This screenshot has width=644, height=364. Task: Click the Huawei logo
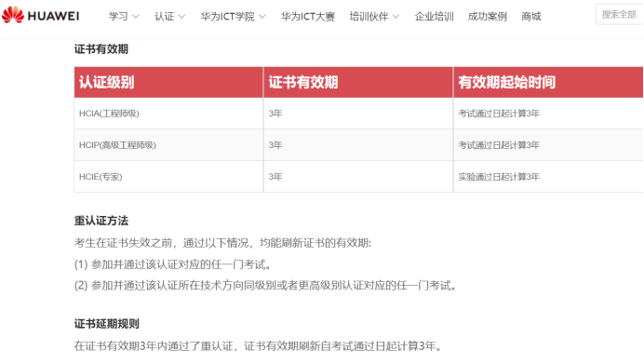tap(40, 16)
